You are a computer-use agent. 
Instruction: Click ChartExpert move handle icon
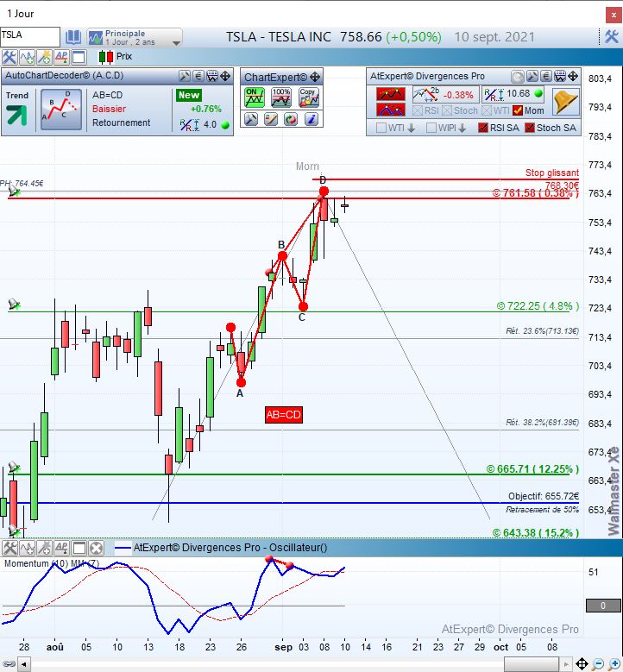315,77
